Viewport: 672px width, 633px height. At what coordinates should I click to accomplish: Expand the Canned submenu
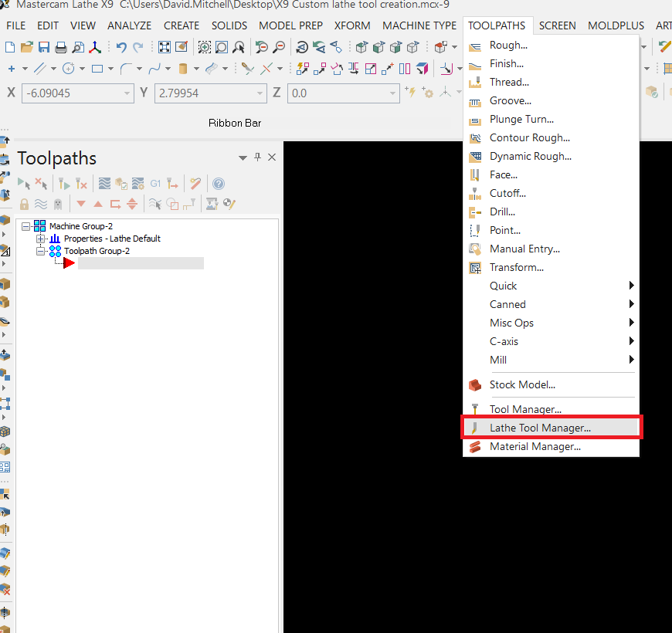coord(551,304)
